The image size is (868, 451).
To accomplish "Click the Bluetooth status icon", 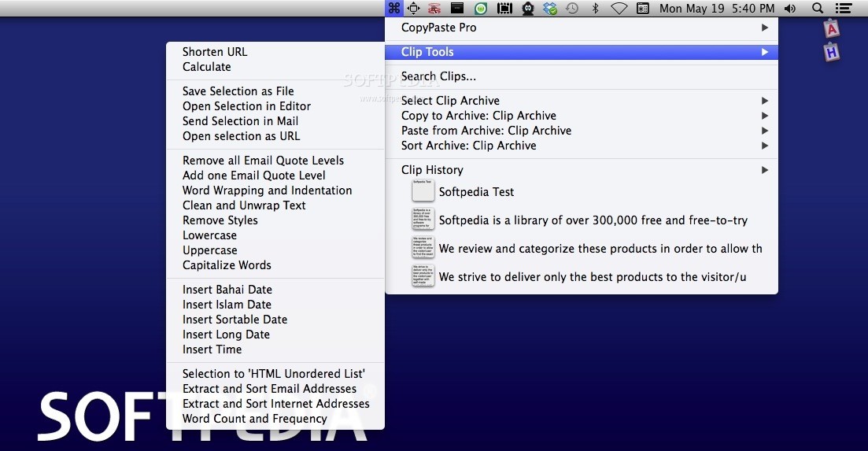I will (x=596, y=9).
